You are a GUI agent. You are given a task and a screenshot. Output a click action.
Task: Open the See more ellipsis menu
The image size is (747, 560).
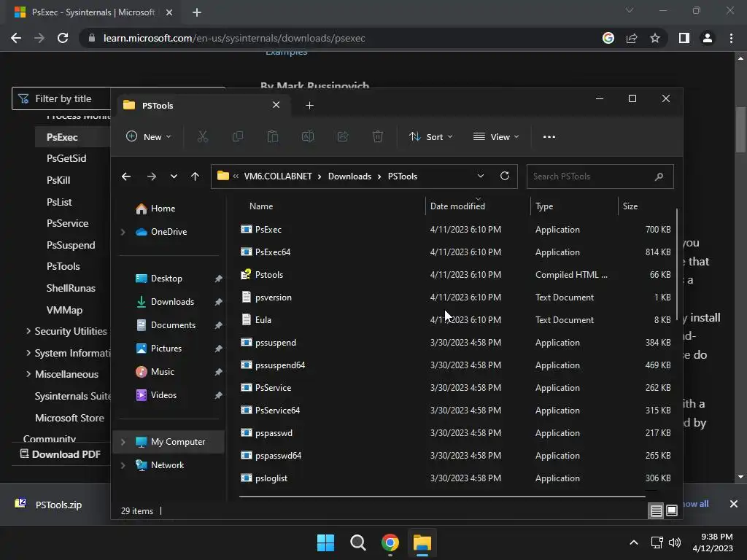pyautogui.click(x=549, y=136)
